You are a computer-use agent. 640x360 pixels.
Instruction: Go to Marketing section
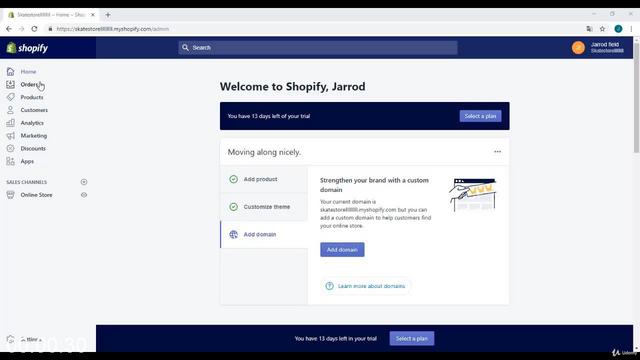34,136
